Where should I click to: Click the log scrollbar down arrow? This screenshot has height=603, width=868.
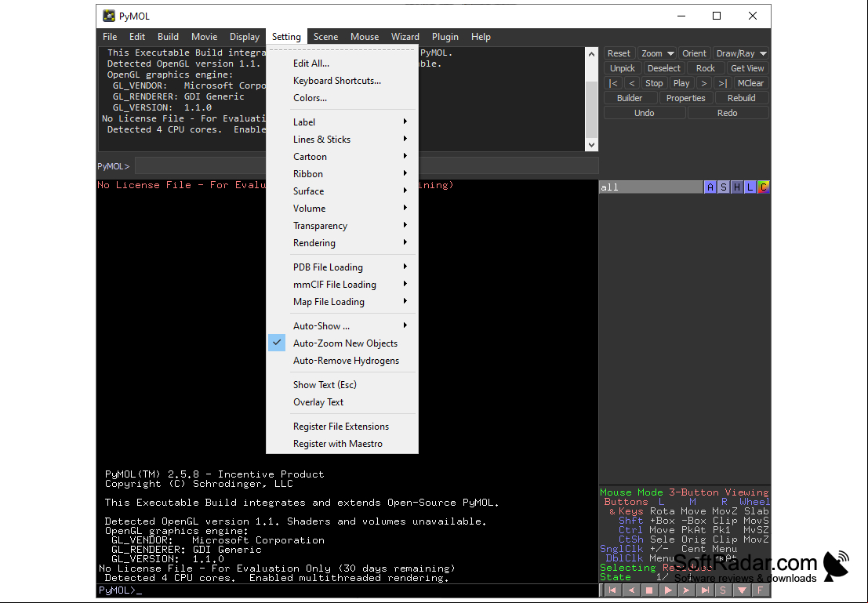[591, 144]
